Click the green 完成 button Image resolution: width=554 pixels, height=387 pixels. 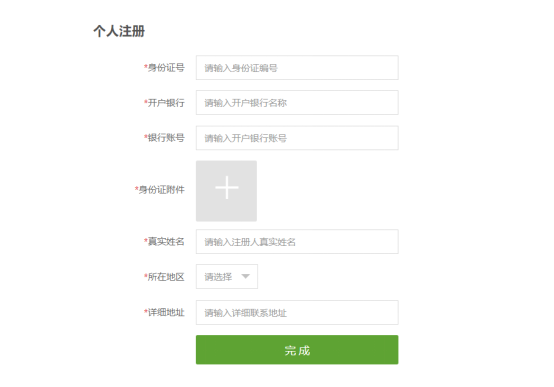point(297,350)
